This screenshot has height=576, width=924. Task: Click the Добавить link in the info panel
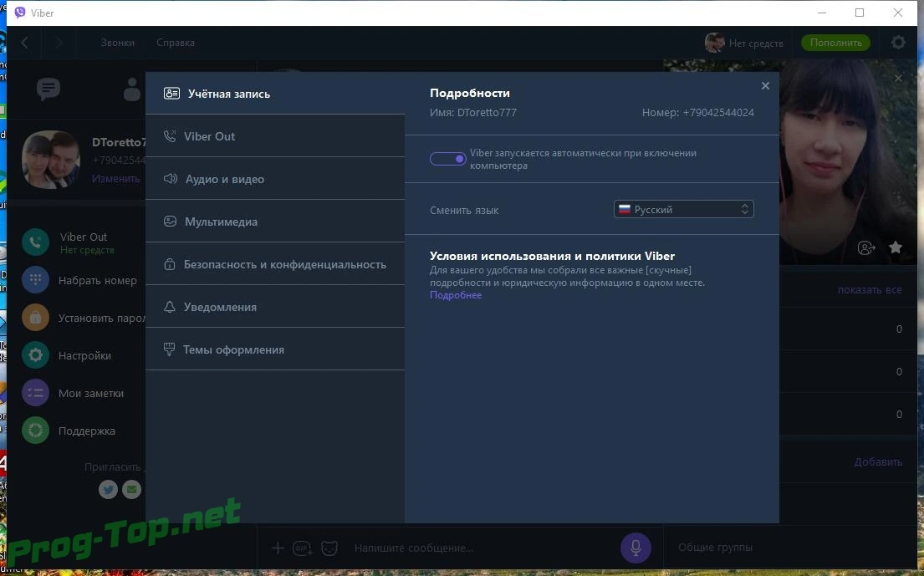(878, 461)
